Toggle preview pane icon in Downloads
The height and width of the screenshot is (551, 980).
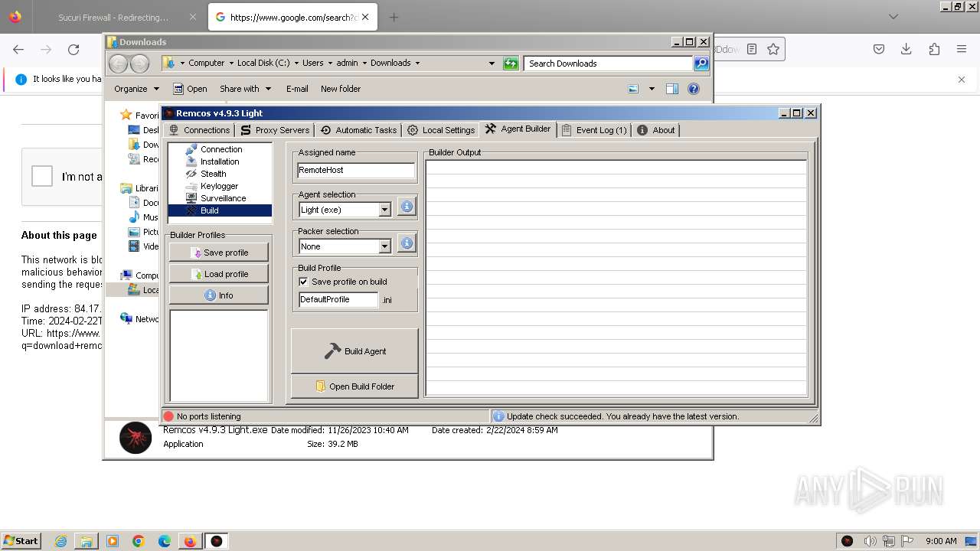[672, 89]
